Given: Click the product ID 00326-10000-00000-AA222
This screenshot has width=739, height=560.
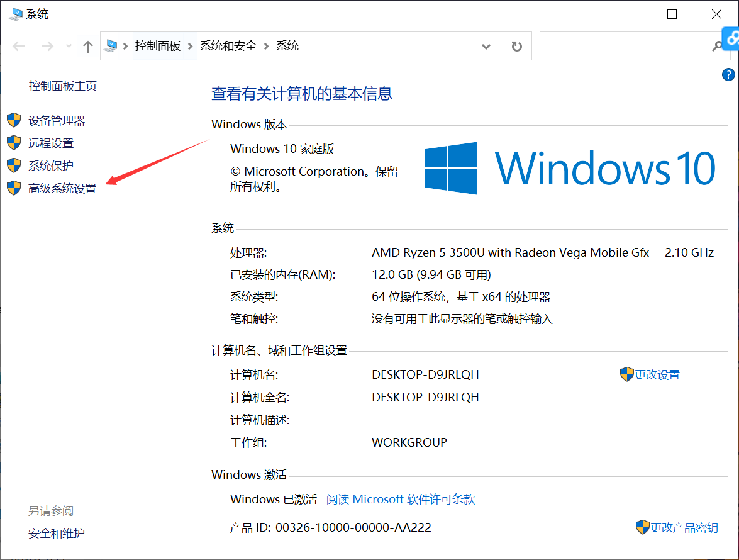Looking at the screenshot, I should click(353, 527).
